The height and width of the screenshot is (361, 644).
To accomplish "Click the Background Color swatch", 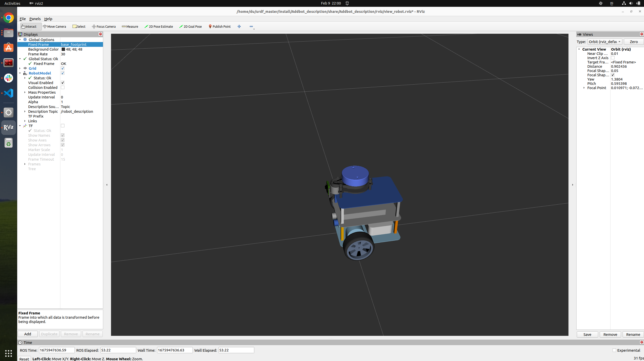I will click(x=63, y=49).
